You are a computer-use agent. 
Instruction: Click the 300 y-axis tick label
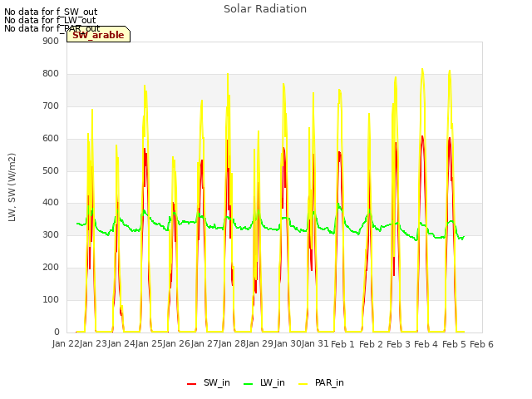coord(51,234)
